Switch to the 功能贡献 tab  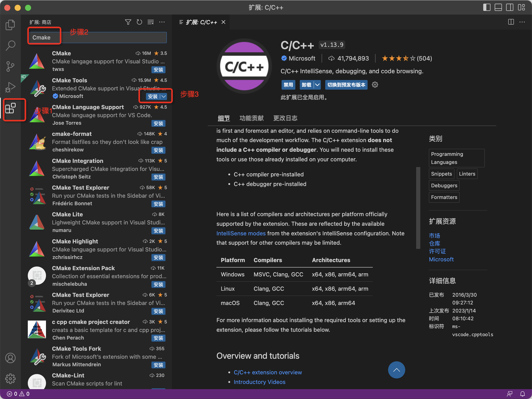[251, 118]
